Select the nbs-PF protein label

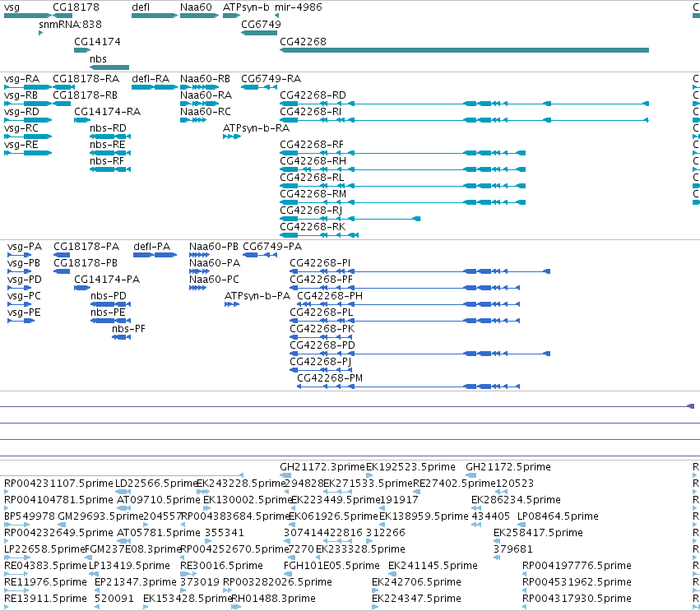[x=129, y=329]
